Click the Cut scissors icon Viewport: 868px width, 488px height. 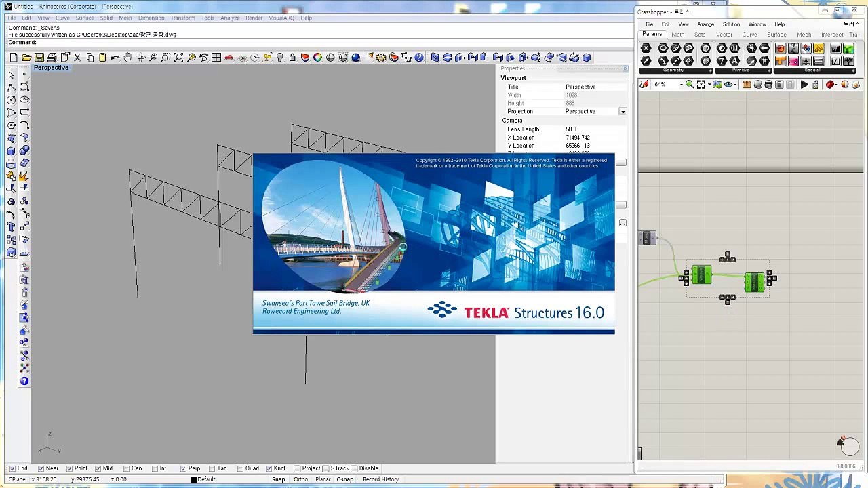pos(77,58)
